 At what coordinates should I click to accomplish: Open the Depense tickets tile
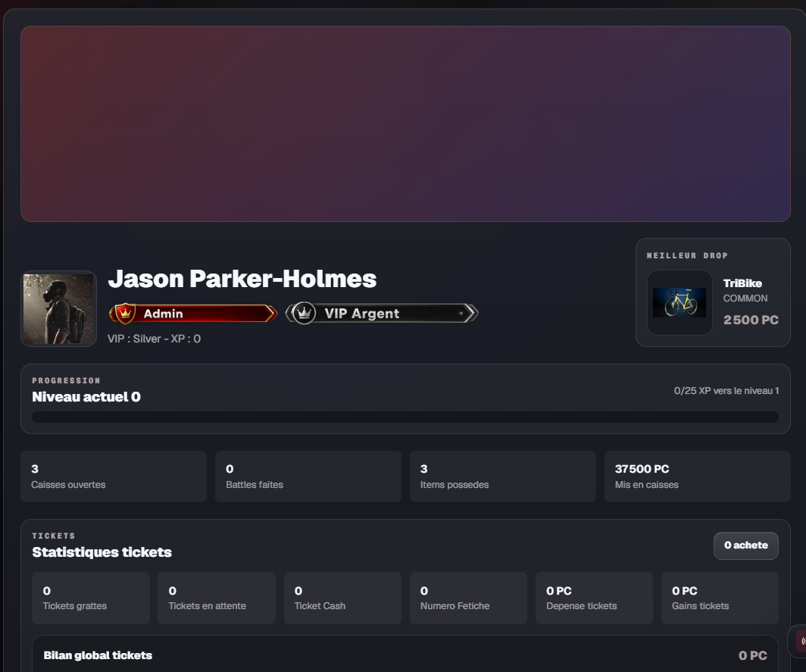pos(594,598)
